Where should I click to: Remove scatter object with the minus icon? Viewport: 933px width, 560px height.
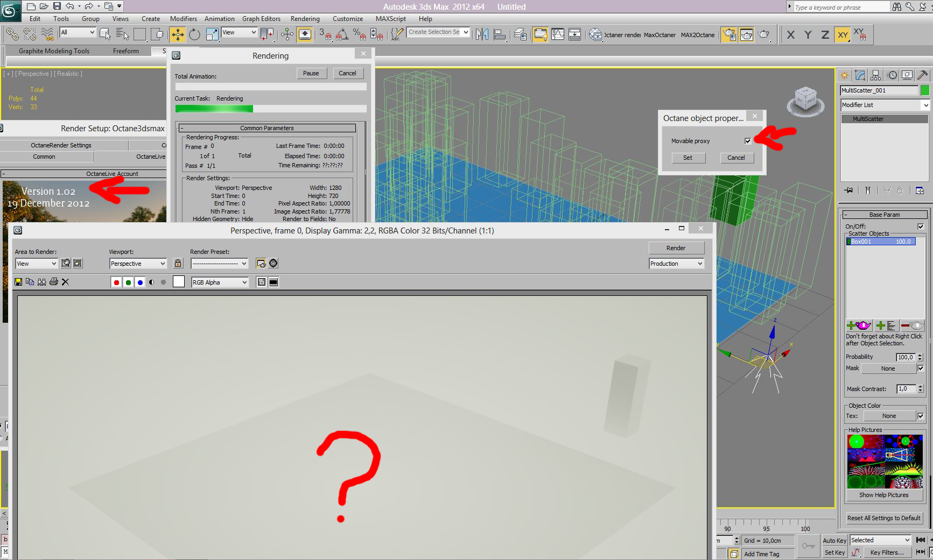tap(911, 325)
